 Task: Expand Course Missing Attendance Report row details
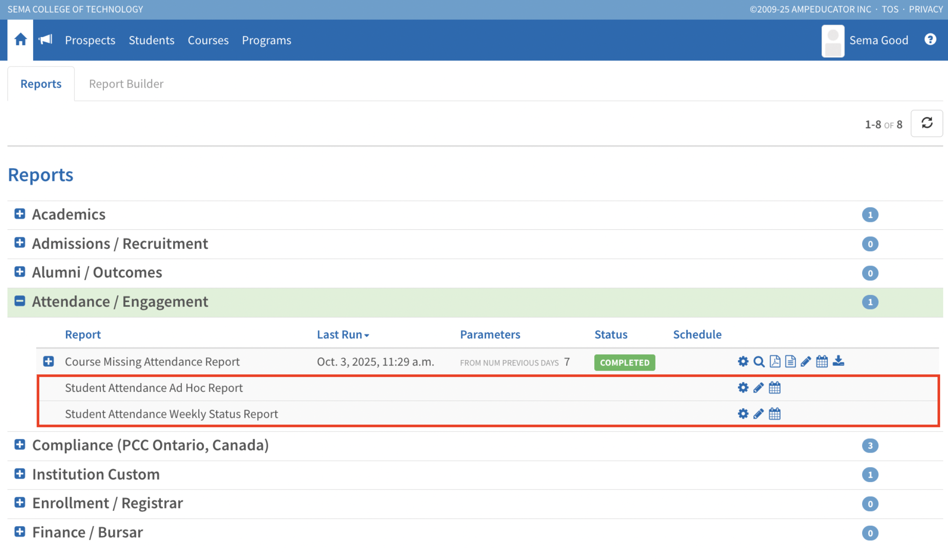(48, 361)
